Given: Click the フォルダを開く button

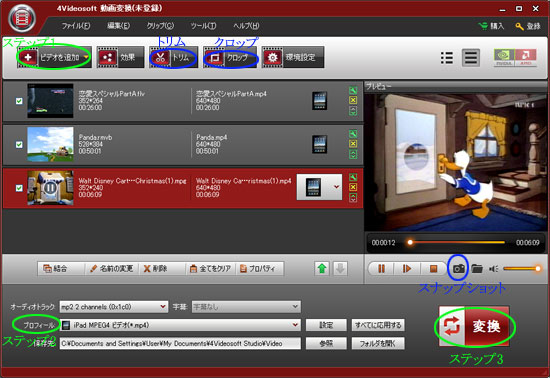Looking at the screenshot, I should click(x=378, y=344).
